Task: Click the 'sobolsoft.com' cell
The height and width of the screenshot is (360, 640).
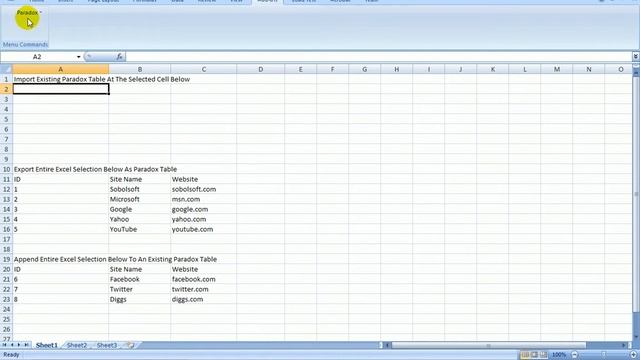Action: (x=204, y=189)
